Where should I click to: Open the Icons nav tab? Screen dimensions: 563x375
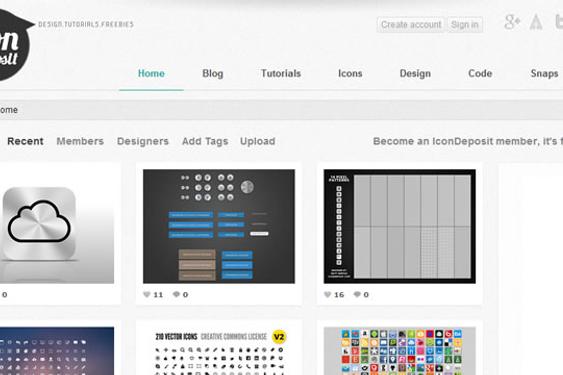pyautogui.click(x=350, y=74)
